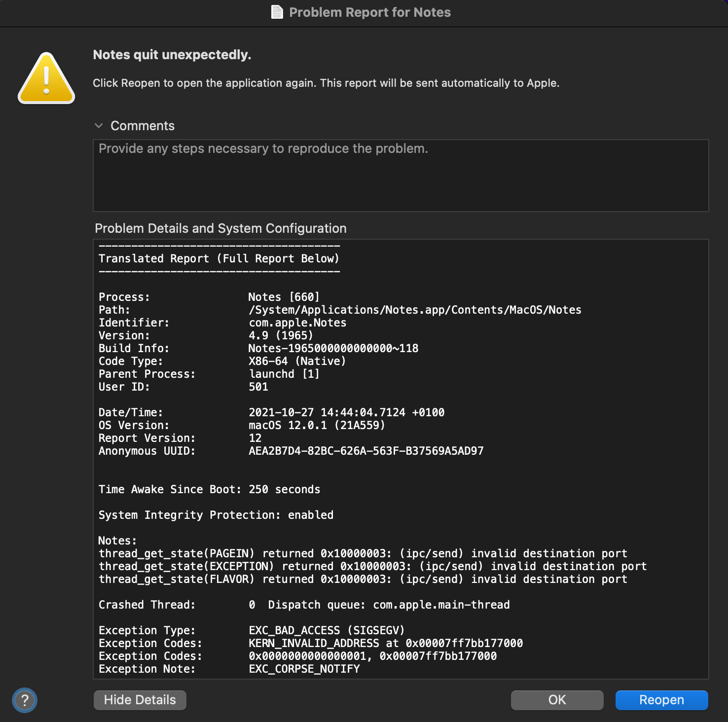Click the 'Notes quit unexpectedly.' heading
This screenshot has height=722, width=728.
coord(172,55)
